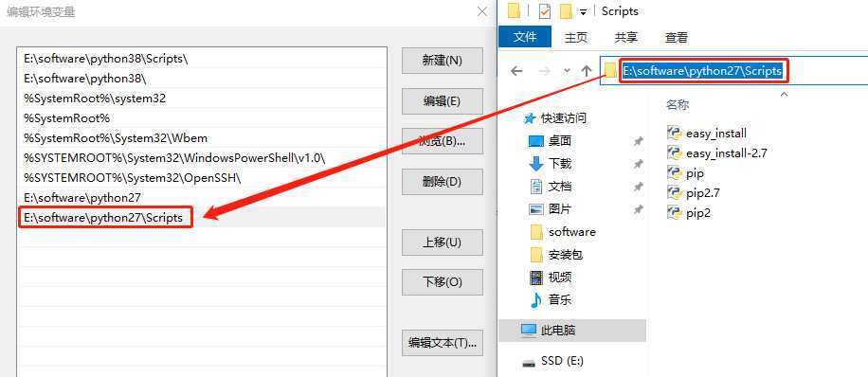The image size is (868, 377).
Task: Click the 编辑文本(T)... button
Action: [443, 343]
